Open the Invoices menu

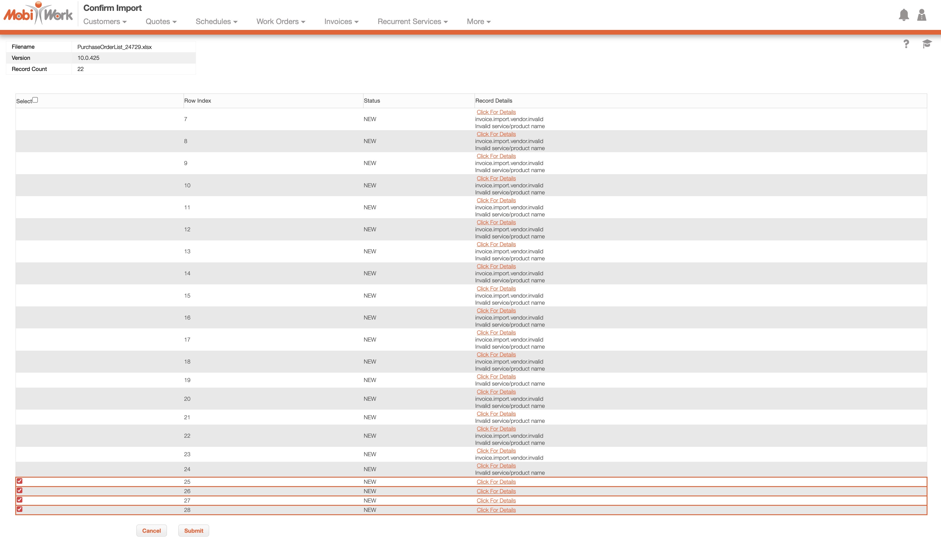(341, 21)
